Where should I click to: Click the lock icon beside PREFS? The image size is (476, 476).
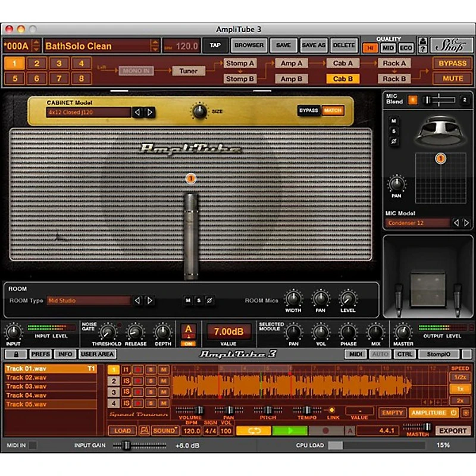pos(16,354)
